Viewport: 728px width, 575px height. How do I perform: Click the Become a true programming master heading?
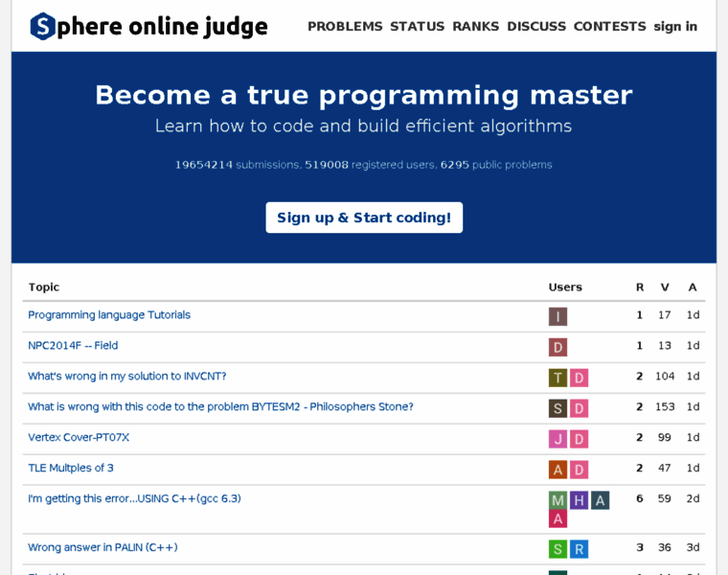pos(364,96)
